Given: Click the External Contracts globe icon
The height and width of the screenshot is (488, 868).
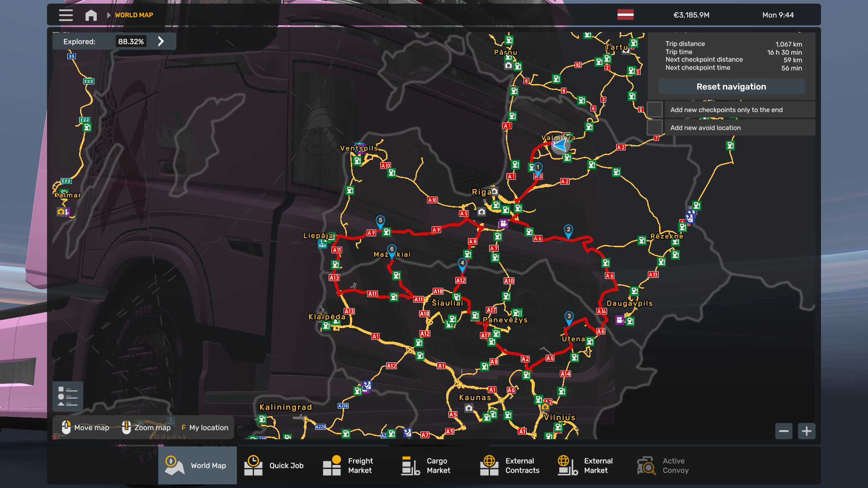Looking at the screenshot, I should 489,465.
